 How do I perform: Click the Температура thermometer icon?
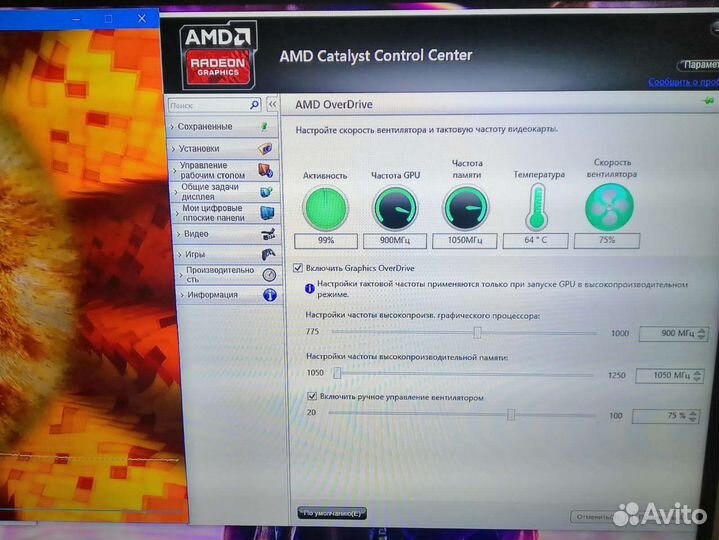pyautogui.click(x=537, y=207)
